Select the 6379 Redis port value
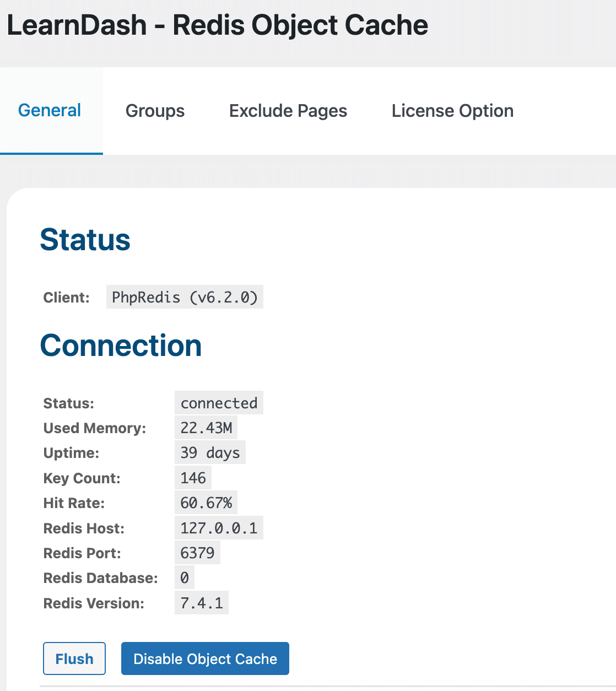Screen dimensions: 616x691 (x=197, y=553)
